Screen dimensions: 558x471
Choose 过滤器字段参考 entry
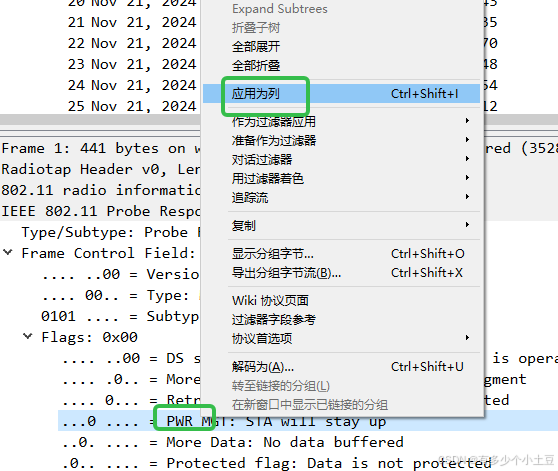click(x=341, y=319)
